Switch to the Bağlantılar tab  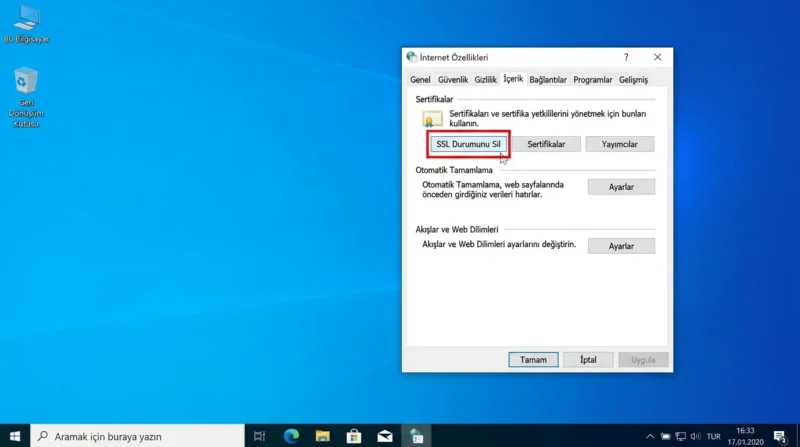point(547,80)
